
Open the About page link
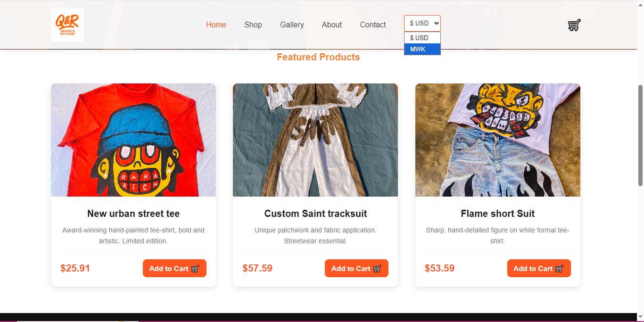point(331,25)
